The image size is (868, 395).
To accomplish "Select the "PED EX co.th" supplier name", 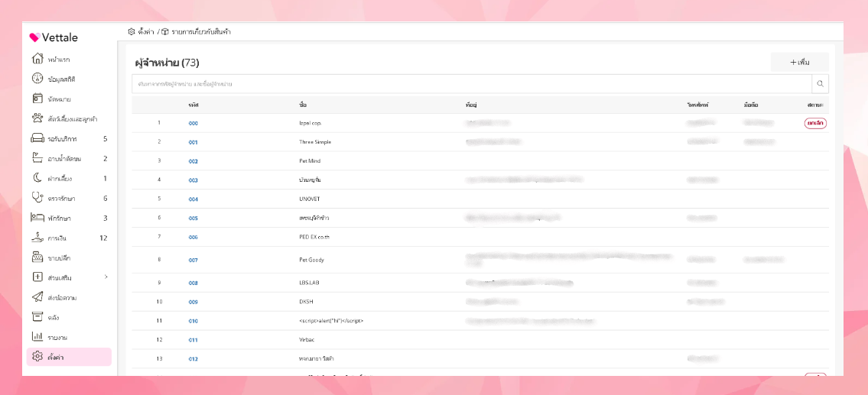I will pos(314,238).
